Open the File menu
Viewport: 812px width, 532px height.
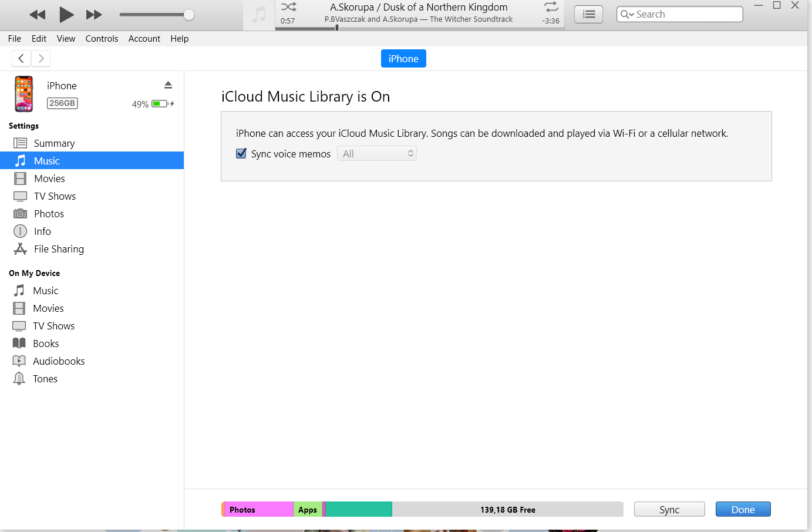click(15, 39)
